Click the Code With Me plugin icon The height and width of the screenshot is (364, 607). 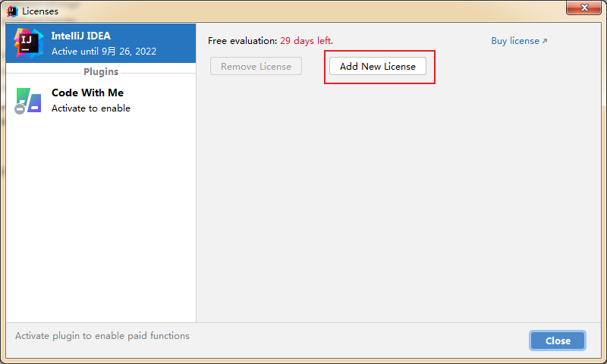[x=28, y=100]
